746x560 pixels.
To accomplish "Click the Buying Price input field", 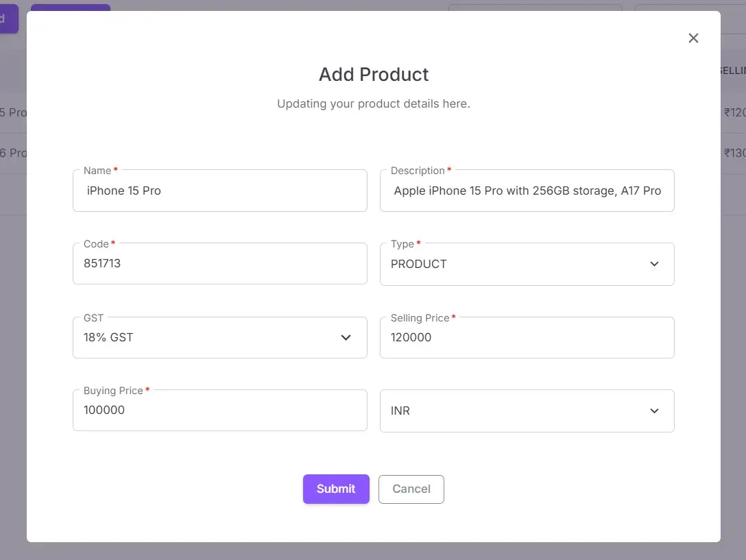I will 220,410.
